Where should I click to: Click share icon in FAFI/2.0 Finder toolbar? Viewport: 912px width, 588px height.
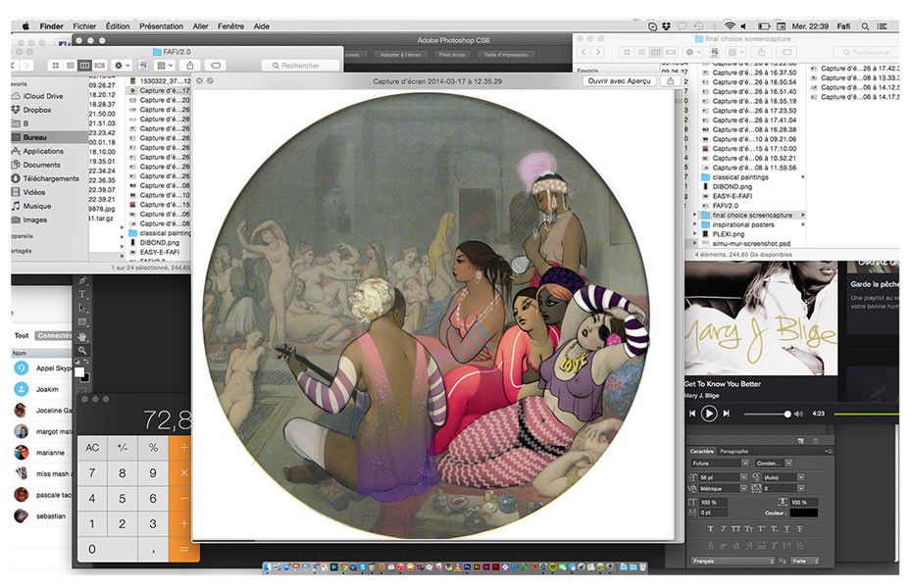tap(189, 66)
